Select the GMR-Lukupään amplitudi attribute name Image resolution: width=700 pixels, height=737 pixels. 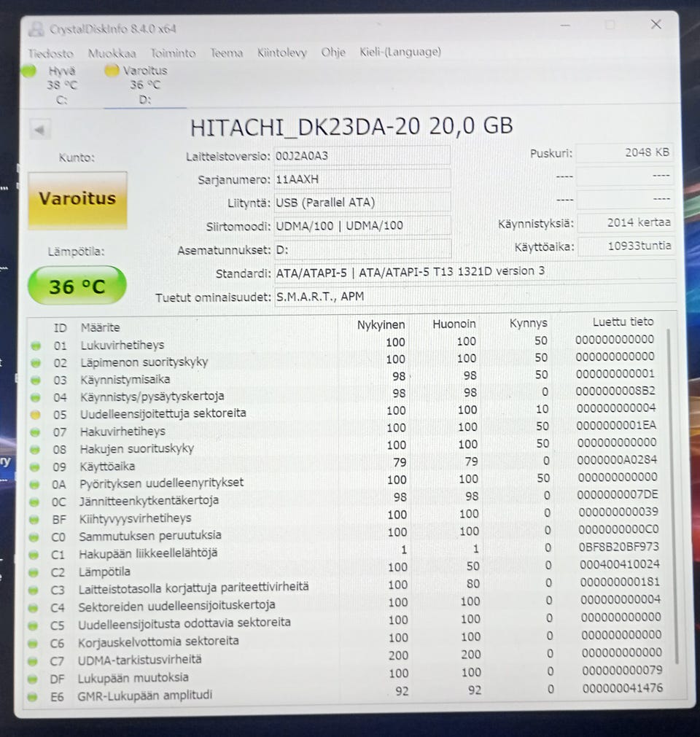pyautogui.click(x=145, y=695)
